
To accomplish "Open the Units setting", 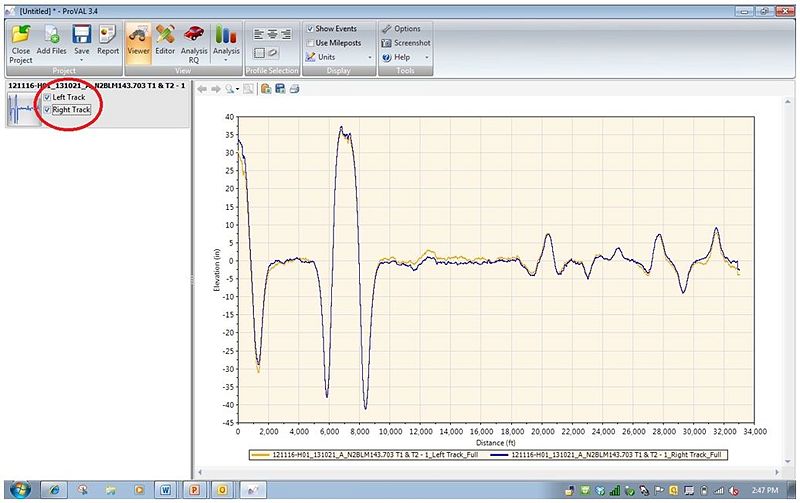I will tap(320, 57).
